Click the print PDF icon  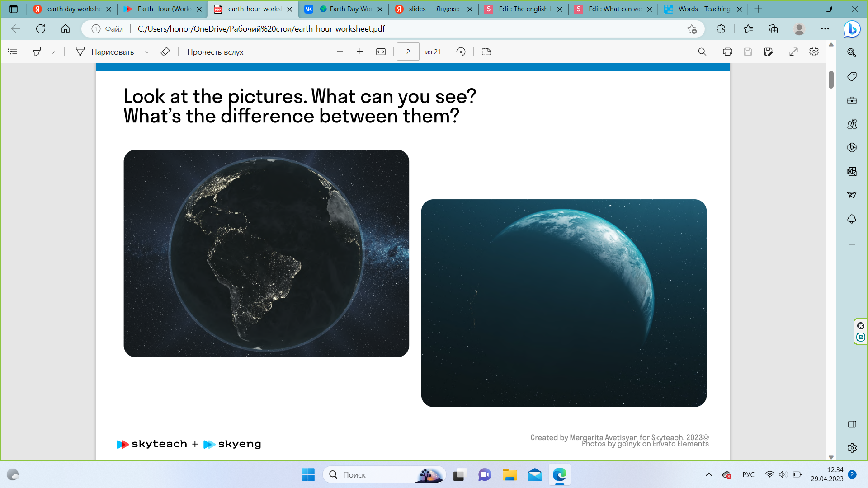pyautogui.click(x=727, y=52)
